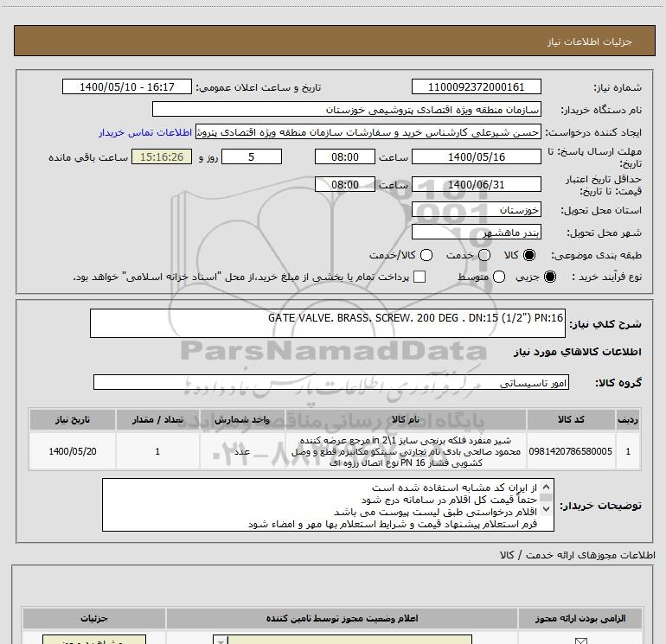Viewport: 666px width, 644px height.
Task: Click the need date cell 1400/05/20
Action: (72, 451)
